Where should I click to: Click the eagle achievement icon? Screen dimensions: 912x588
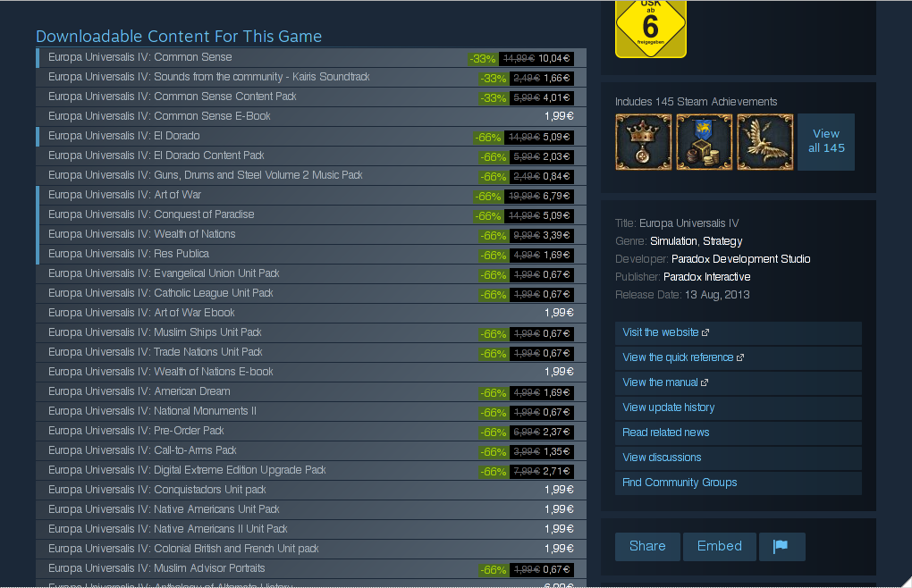click(x=764, y=142)
